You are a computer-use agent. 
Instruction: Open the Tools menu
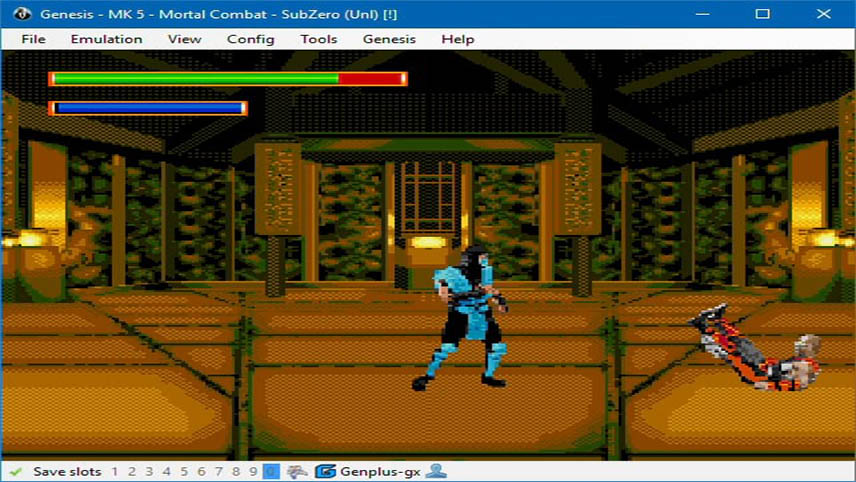point(319,39)
